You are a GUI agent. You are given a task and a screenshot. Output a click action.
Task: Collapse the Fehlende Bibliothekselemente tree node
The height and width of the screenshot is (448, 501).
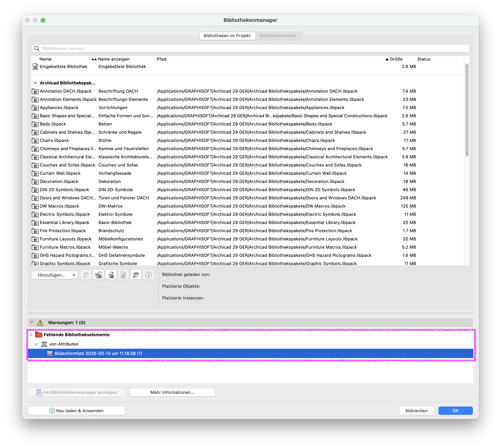tap(31, 335)
